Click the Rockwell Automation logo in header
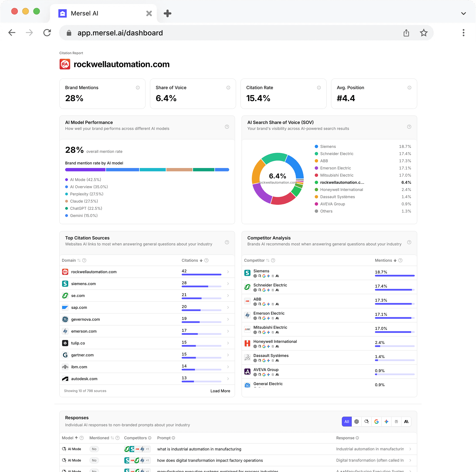The height and width of the screenshot is (472, 476). [65, 64]
